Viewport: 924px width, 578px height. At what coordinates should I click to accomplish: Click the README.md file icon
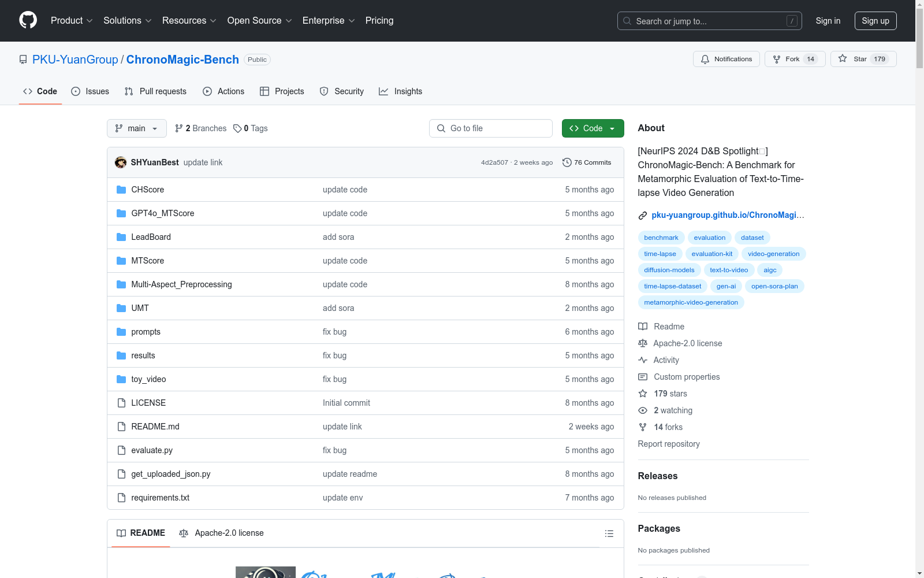click(121, 427)
